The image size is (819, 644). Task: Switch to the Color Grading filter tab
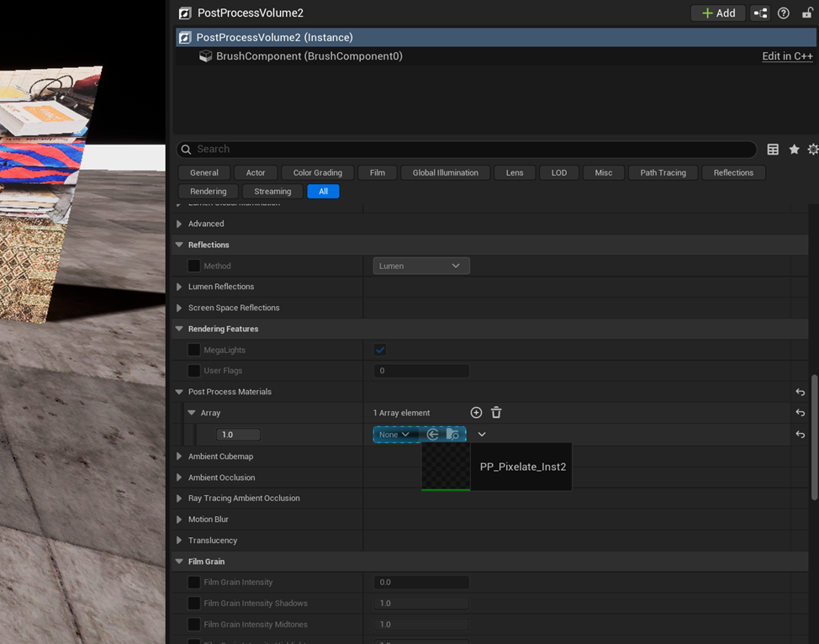[317, 172]
